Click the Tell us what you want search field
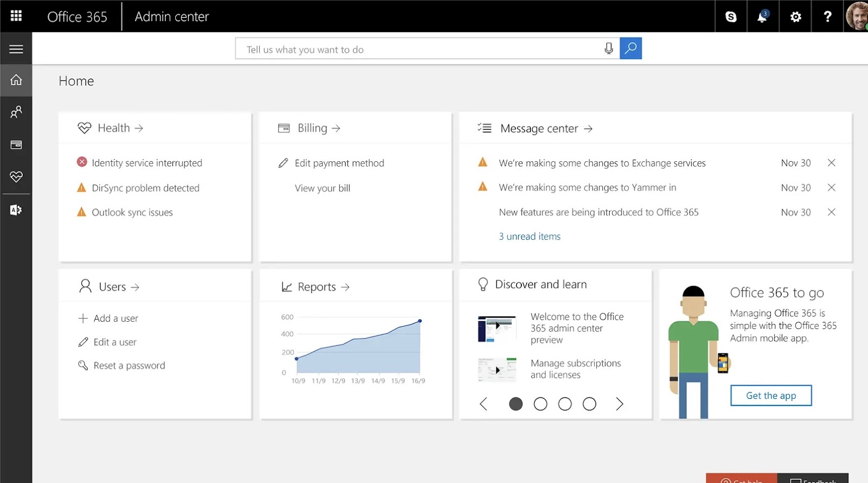The width and height of the screenshot is (868, 483). (x=418, y=49)
